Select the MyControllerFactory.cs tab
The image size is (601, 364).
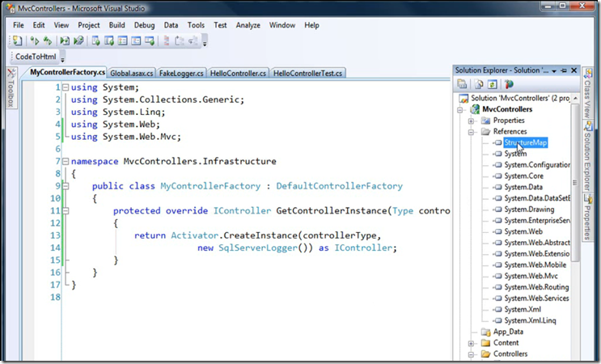coord(67,72)
